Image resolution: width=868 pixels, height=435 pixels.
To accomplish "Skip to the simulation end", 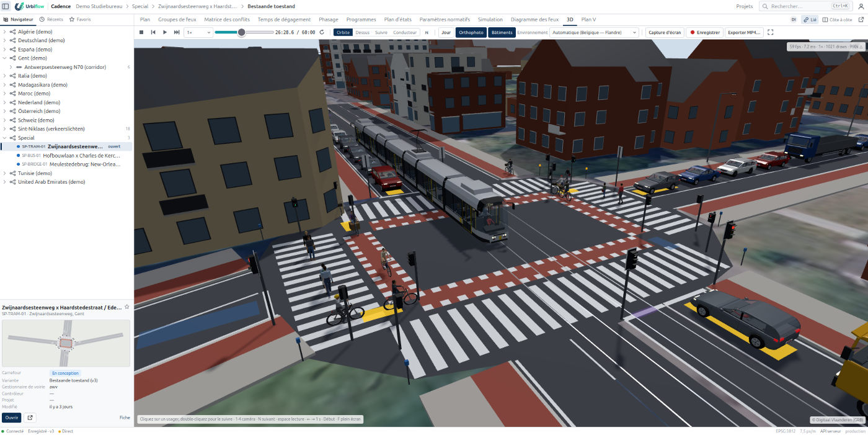I will [x=177, y=32].
